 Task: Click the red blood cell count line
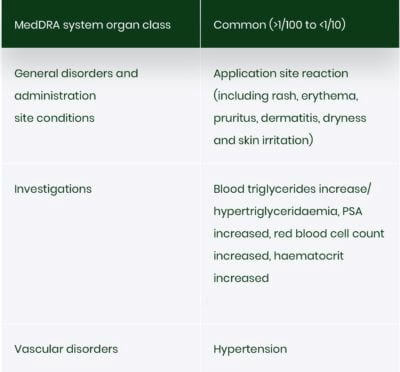(299, 233)
